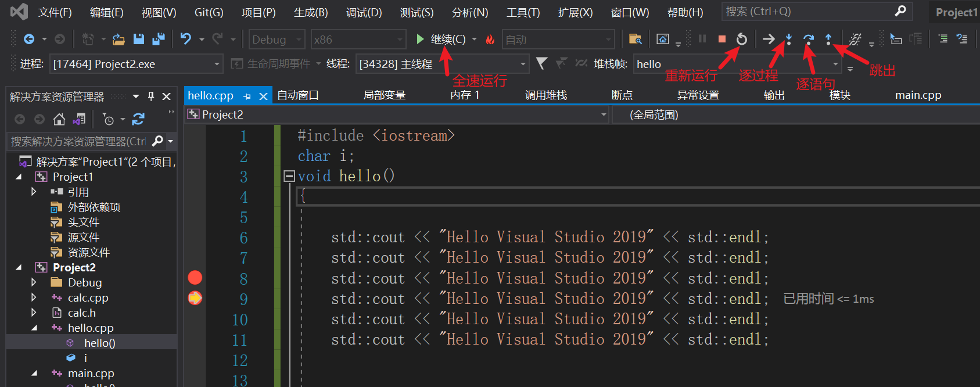Collapse the void hello() code block
Screen dimensions: 980x387
[x=289, y=175]
